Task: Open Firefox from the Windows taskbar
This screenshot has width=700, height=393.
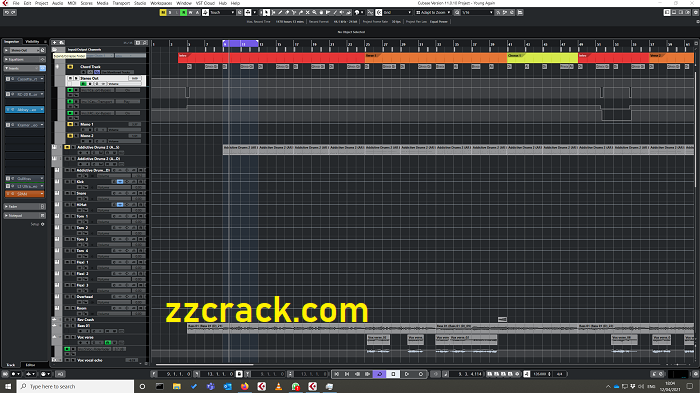Action: click(x=245, y=386)
